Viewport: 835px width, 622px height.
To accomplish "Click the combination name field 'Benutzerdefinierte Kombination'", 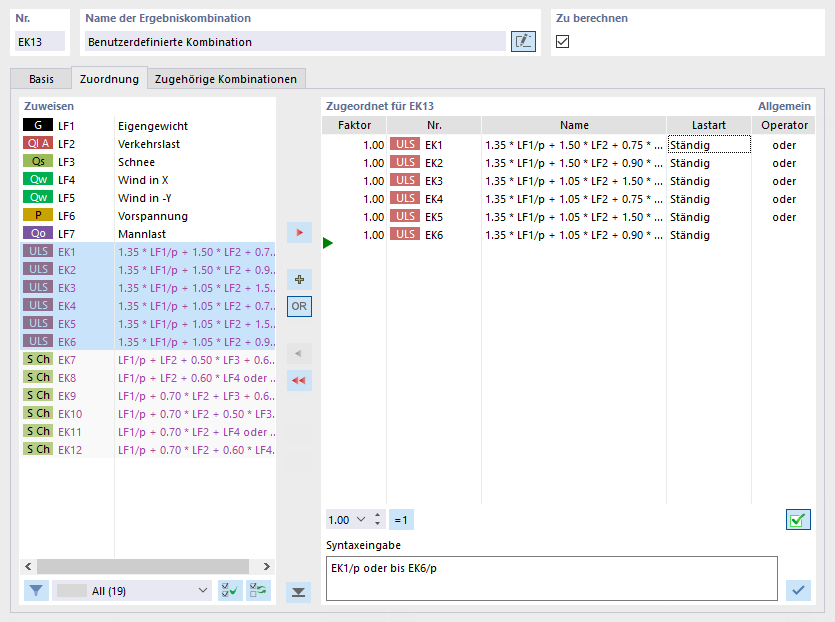I will [x=295, y=42].
